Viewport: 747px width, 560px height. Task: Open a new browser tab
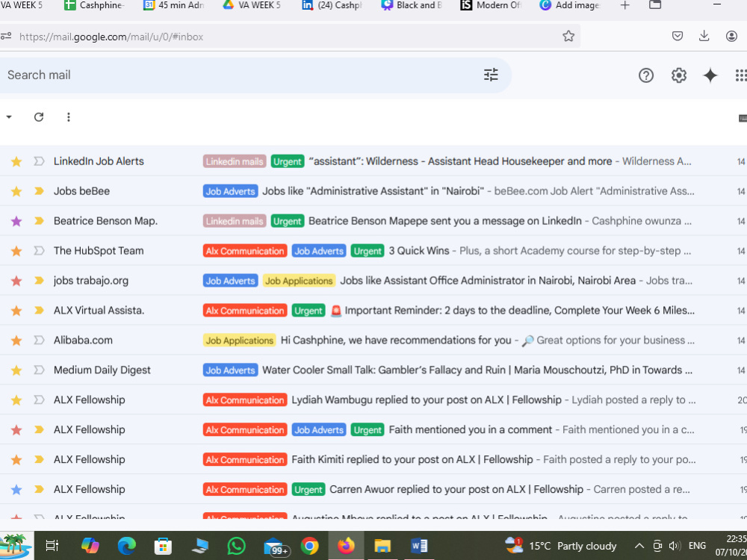625,5
